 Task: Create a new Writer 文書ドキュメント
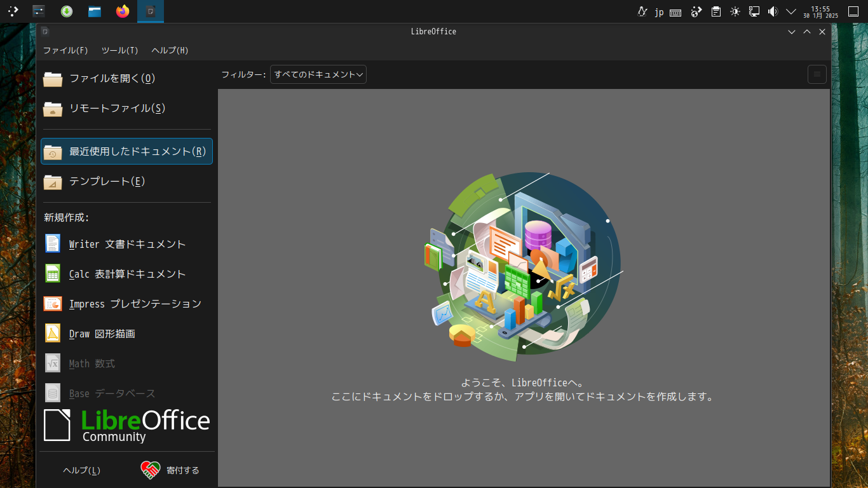tap(126, 244)
